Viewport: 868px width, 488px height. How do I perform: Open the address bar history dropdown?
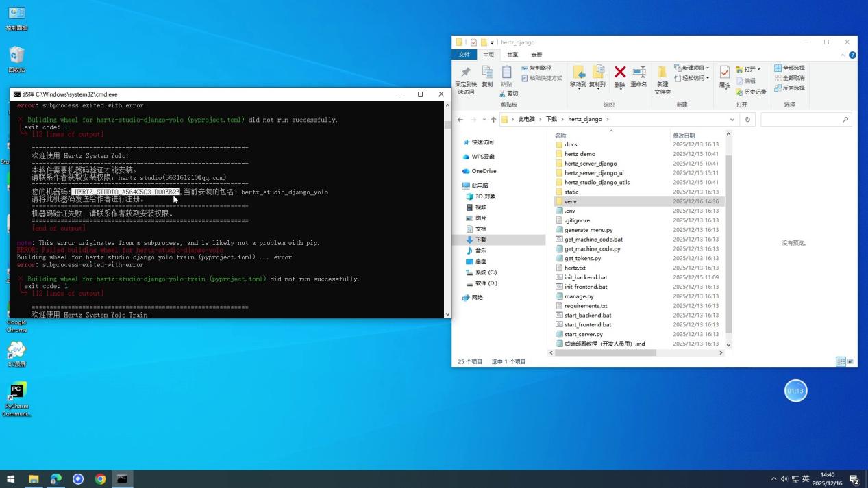[x=732, y=118]
